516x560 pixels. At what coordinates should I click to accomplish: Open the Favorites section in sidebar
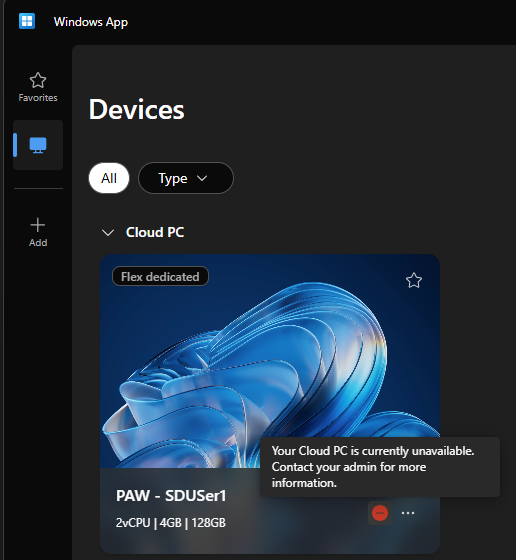tap(38, 87)
